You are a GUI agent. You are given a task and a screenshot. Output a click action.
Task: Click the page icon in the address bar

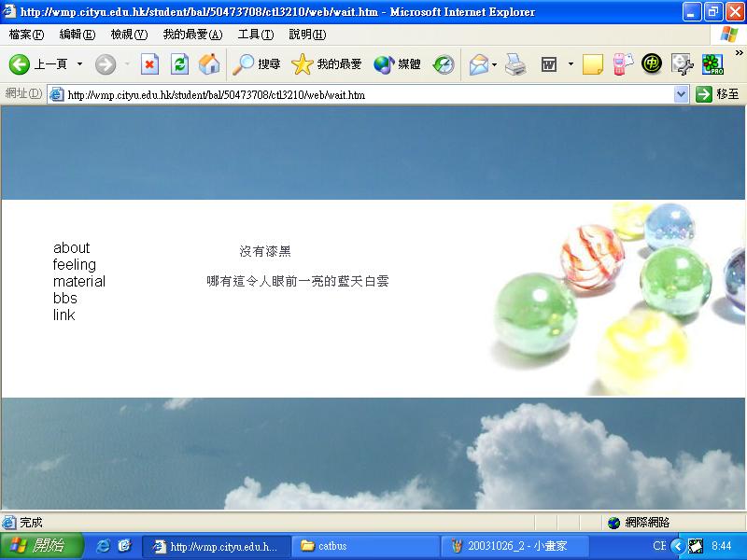coord(57,95)
